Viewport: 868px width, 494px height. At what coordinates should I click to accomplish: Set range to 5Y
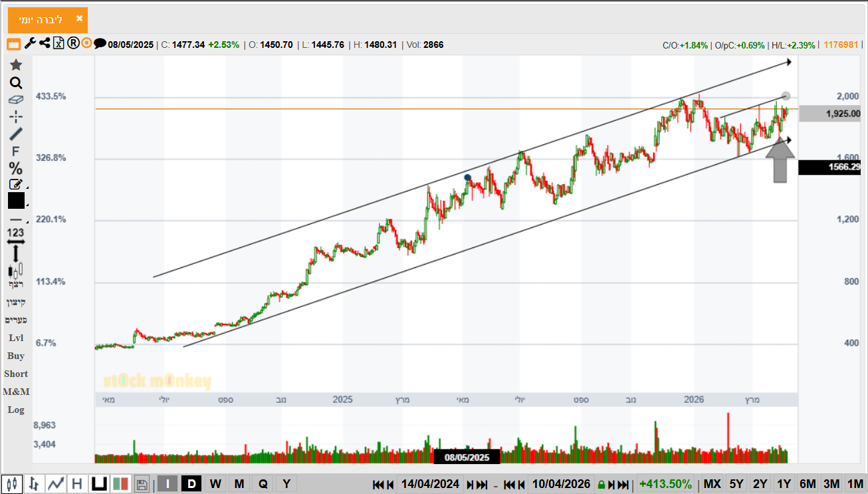tap(736, 484)
